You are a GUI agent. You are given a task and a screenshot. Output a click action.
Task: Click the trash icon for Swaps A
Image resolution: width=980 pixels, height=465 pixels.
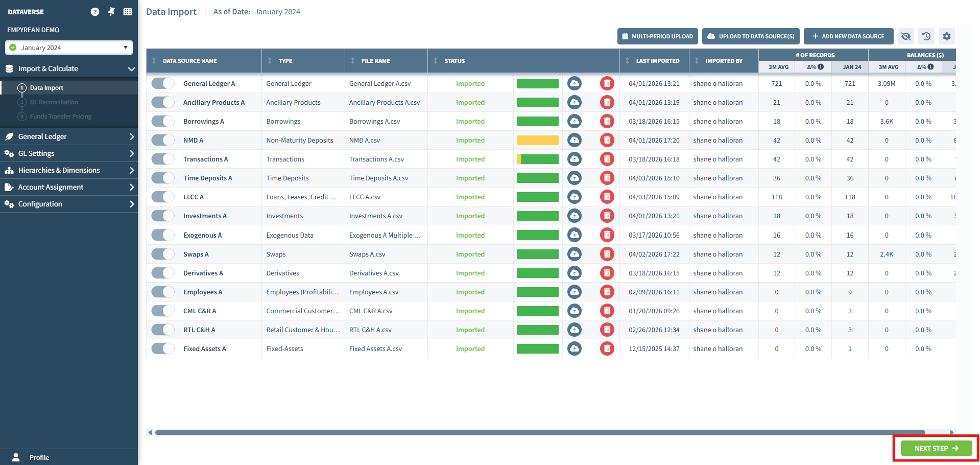(607, 254)
